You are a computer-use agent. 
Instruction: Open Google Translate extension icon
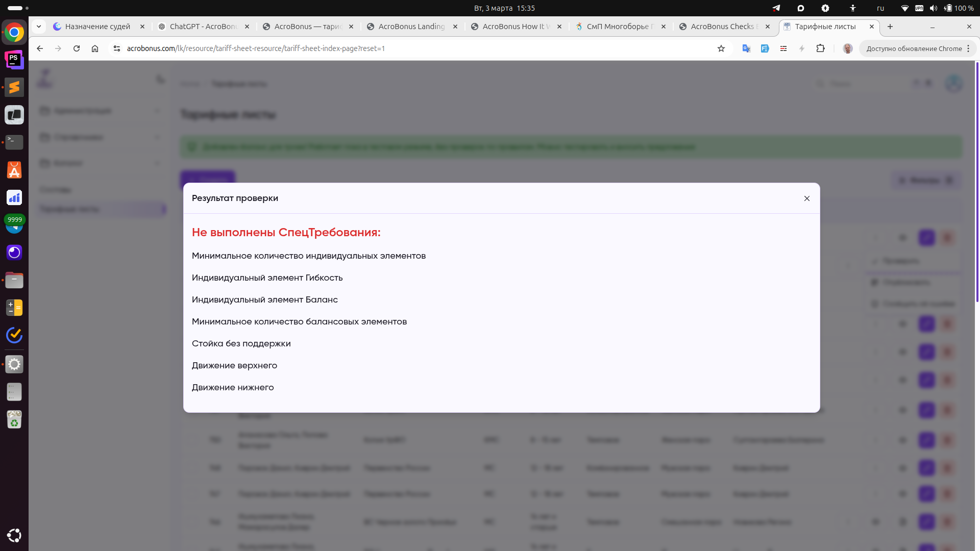coord(746,48)
